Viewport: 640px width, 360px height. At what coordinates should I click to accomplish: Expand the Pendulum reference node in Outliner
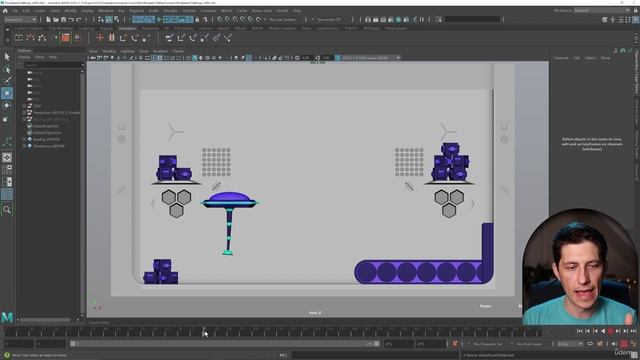[x=24, y=113]
